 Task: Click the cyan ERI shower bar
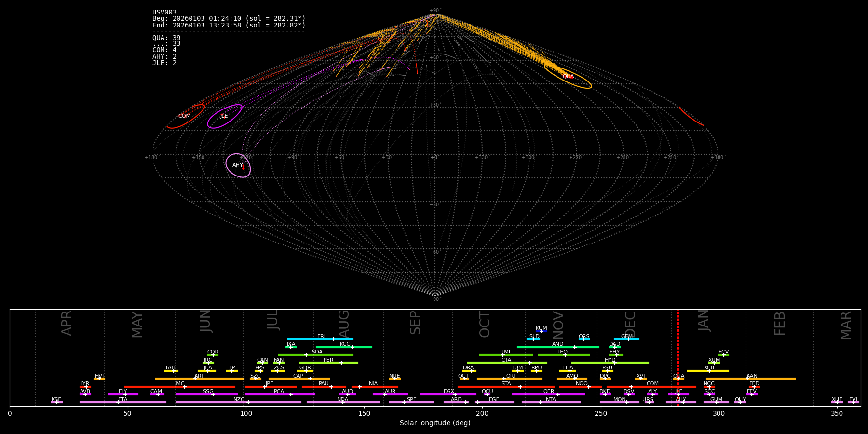[x=320, y=339]
